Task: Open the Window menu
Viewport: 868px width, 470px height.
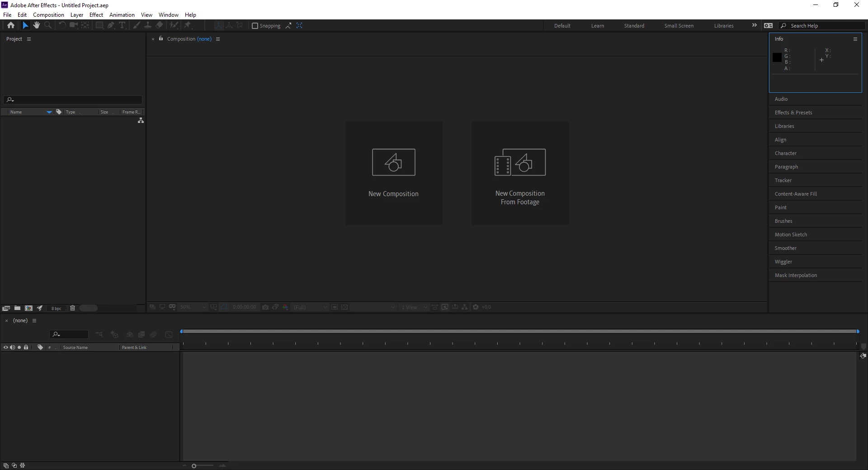Action: click(x=168, y=14)
